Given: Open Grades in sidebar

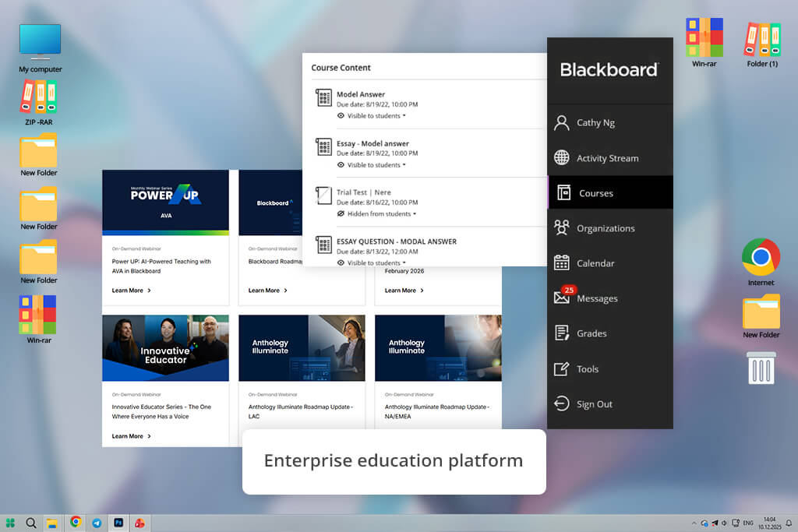Looking at the screenshot, I should coord(610,333).
